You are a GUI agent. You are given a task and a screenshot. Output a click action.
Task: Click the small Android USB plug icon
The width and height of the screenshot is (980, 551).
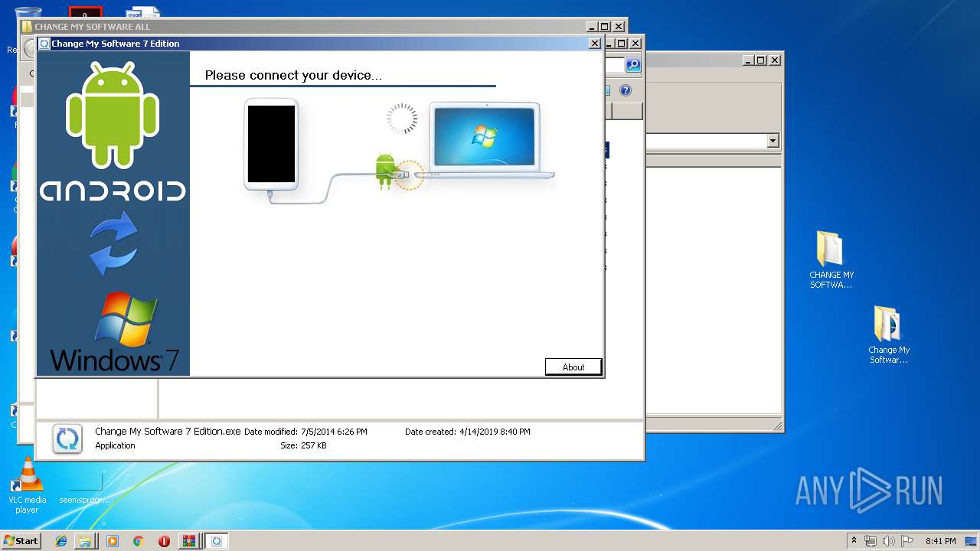coord(386,171)
